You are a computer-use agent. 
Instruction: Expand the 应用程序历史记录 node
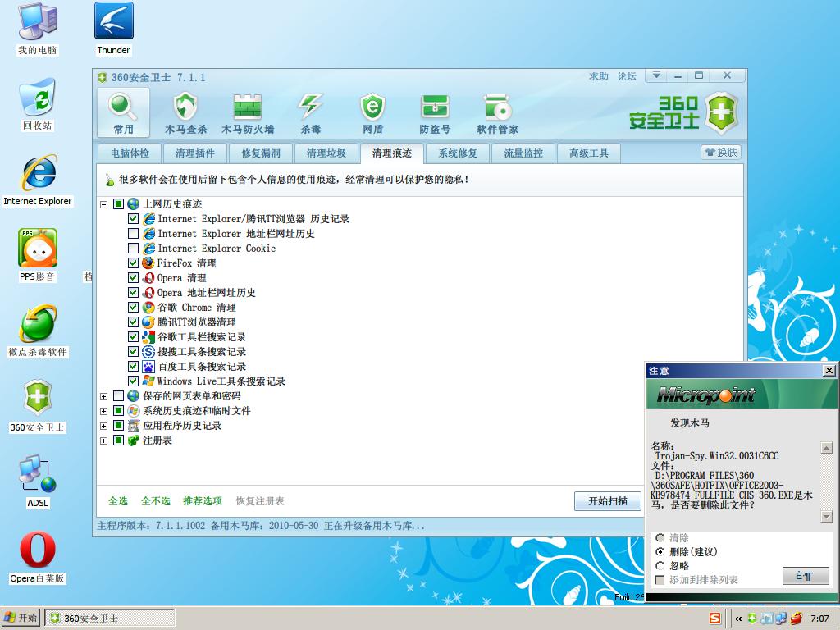point(104,426)
